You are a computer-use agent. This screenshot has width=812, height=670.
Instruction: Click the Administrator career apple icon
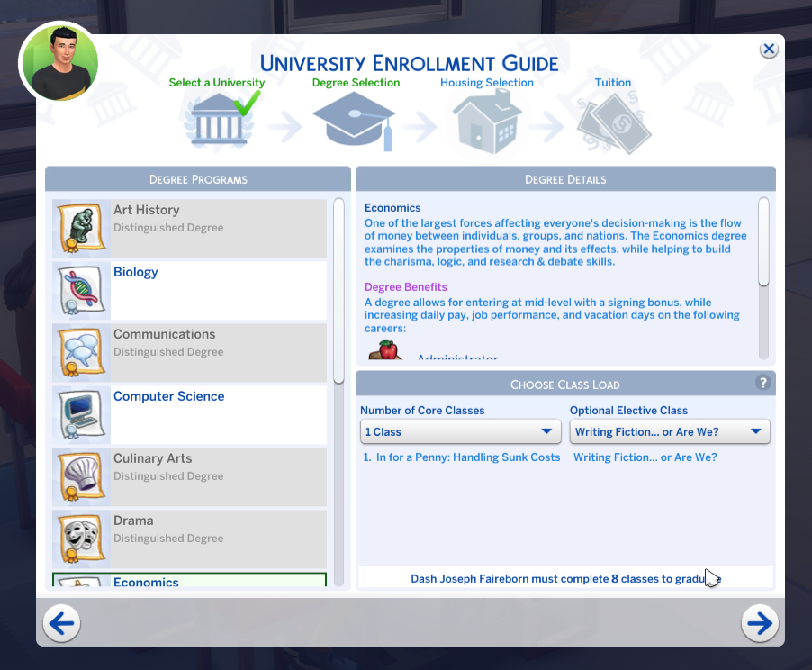tap(386, 349)
